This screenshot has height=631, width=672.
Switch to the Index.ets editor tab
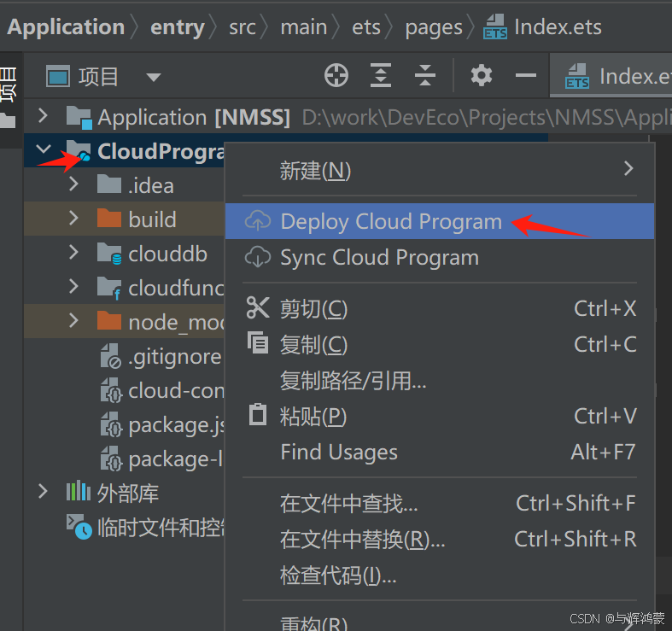click(611, 76)
